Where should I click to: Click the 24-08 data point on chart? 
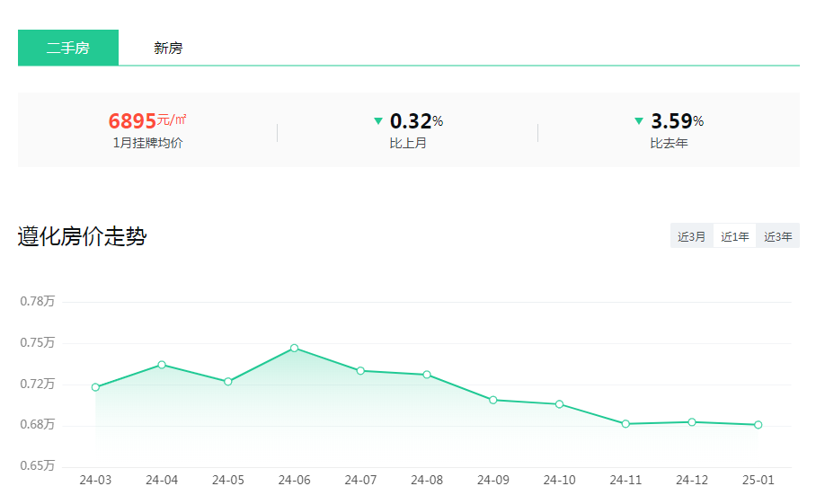[x=427, y=375]
